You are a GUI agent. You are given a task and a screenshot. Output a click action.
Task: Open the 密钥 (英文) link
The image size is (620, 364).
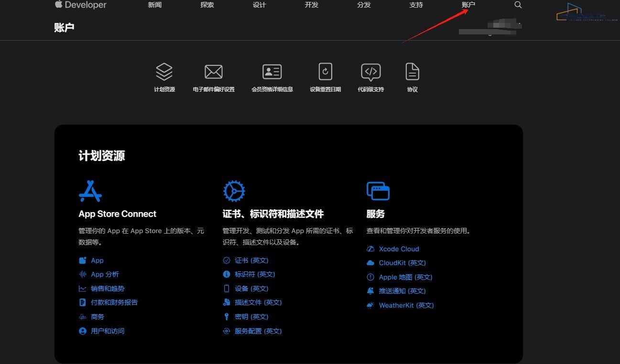pyautogui.click(x=251, y=317)
